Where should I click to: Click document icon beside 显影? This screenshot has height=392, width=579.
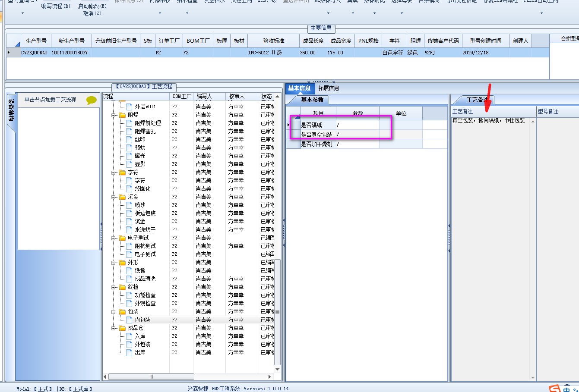[129, 164]
